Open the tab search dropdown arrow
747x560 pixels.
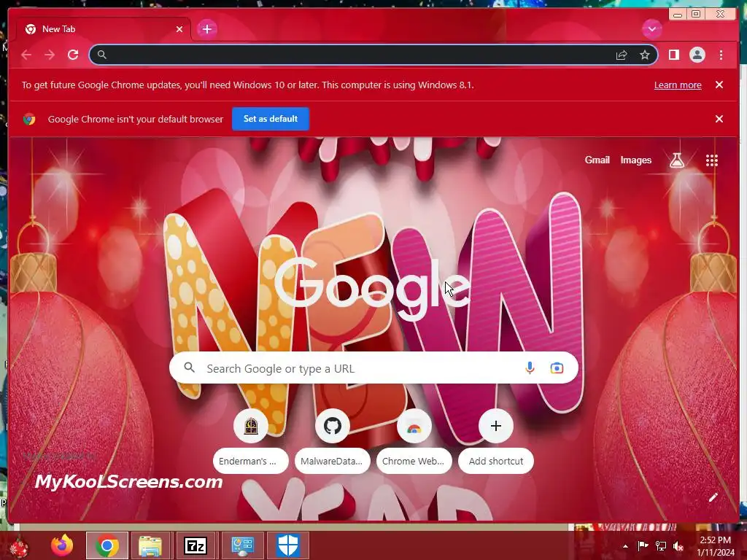[651, 29]
